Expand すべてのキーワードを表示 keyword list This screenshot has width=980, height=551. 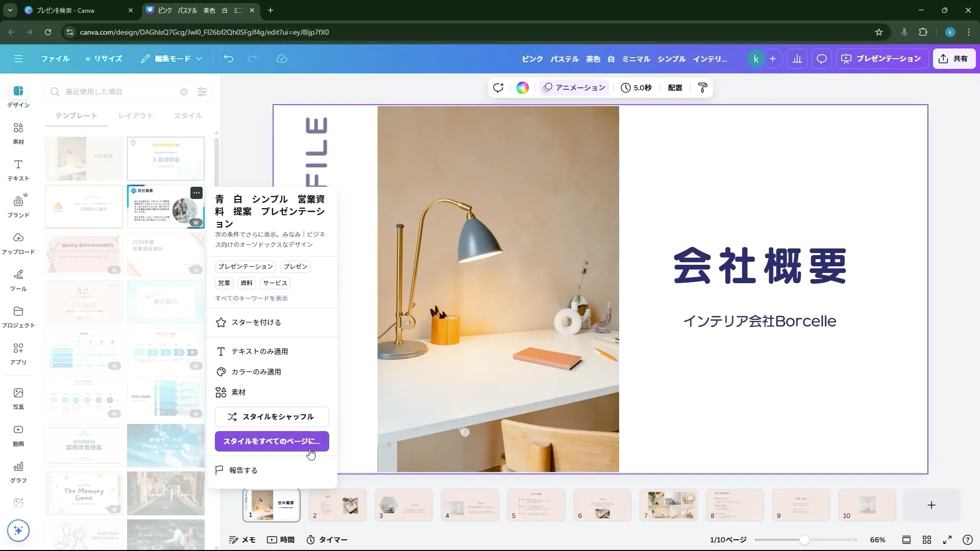click(251, 298)
